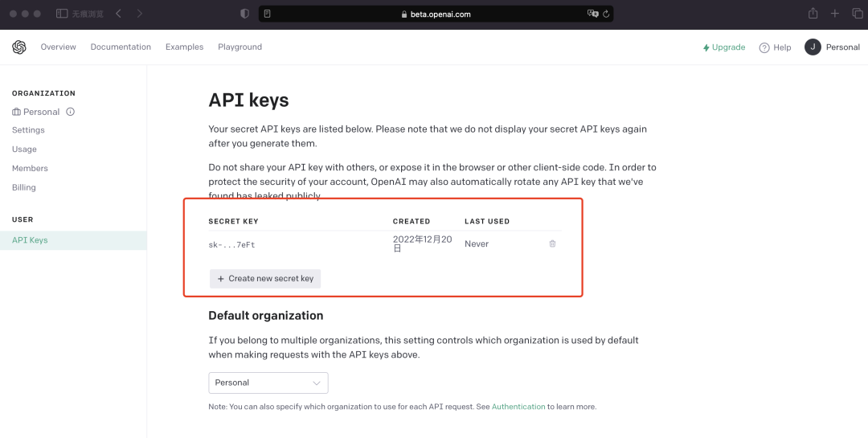
Task: Open the Safari share icon
Action: 813,14
